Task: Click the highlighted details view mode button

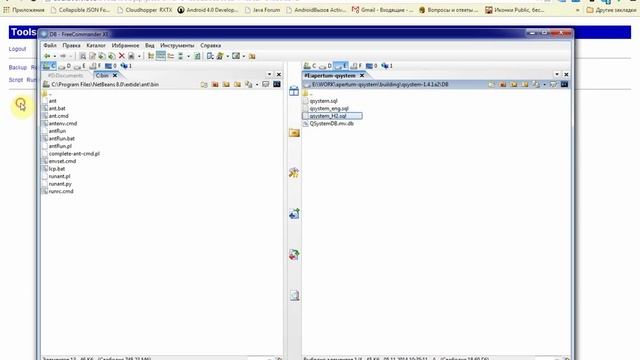Action: click(161, 56)
